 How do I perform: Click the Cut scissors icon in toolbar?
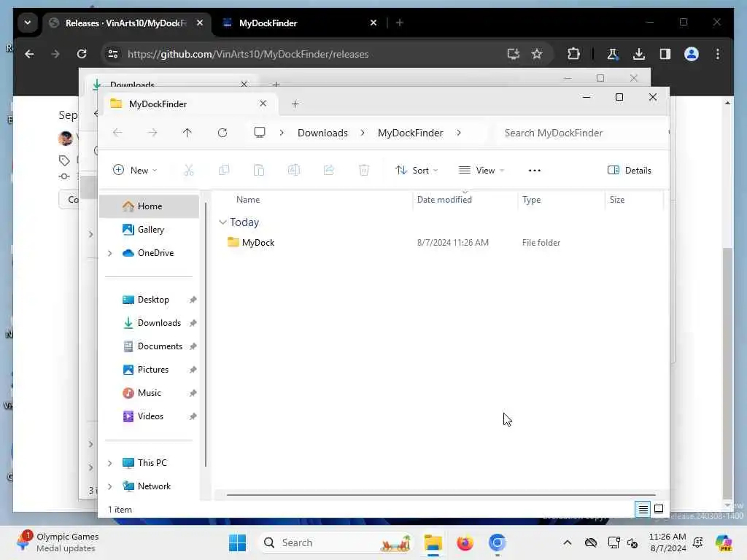[x=189, y=170]
